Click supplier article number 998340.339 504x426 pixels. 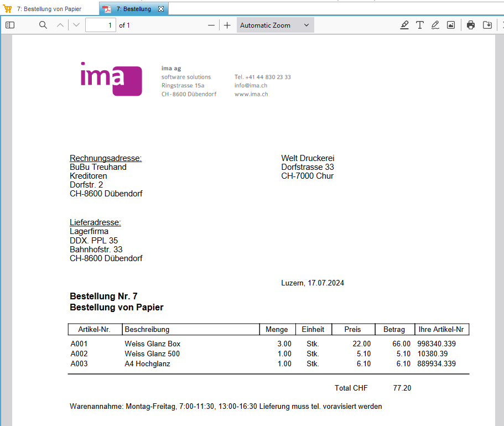tap(437, 344)
